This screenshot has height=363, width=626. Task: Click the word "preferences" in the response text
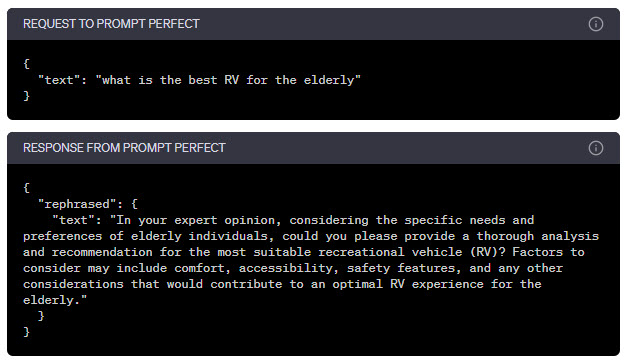coord(62,236)
